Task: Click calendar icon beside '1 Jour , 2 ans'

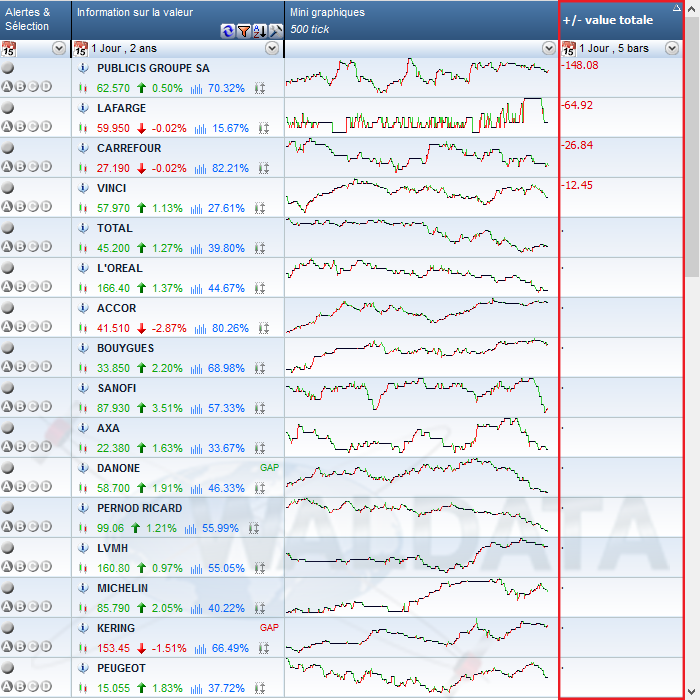Action: point(80,49)
